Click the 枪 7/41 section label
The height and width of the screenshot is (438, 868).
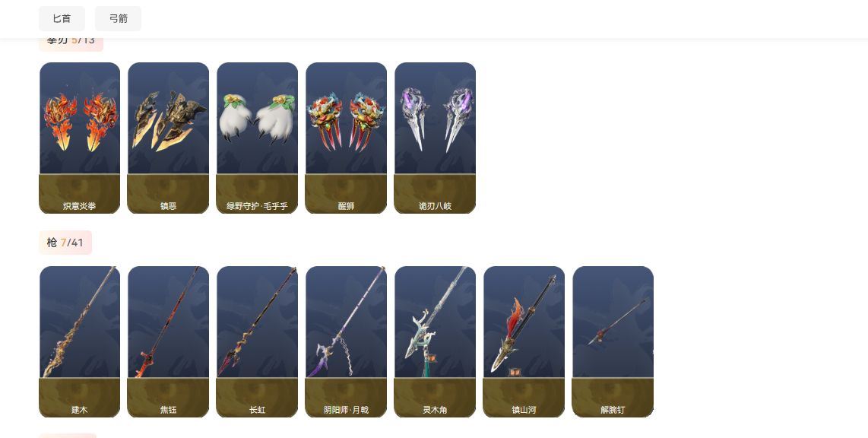point(65,243)
